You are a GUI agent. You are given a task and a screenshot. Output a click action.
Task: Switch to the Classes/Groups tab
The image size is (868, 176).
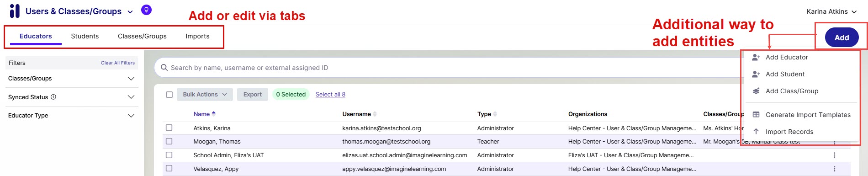pos(142,37)
